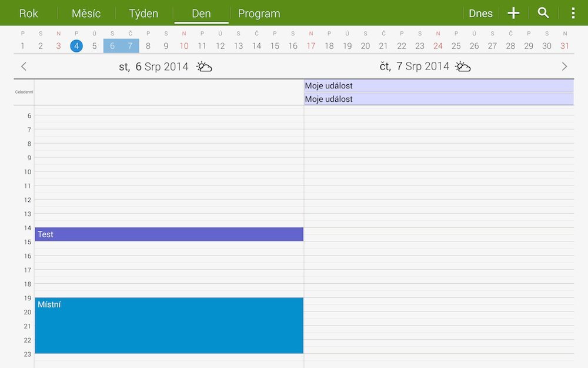The height and width of the screenshot is (368, 588).
Task: Switch to Rok view tab
Action: [x=29, y=14]
